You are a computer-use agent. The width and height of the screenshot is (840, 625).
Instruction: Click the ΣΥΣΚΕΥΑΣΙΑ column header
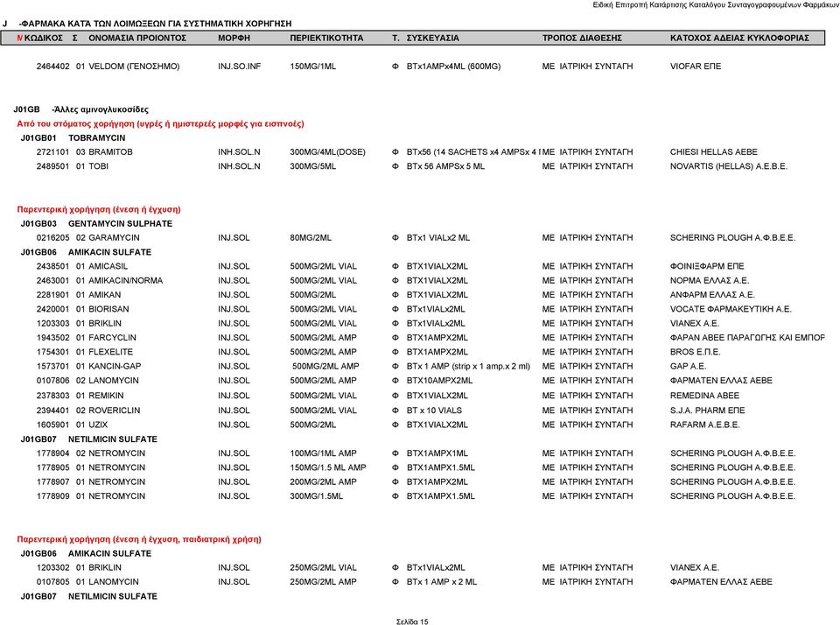pyautogui.click(x=432, y=38)
